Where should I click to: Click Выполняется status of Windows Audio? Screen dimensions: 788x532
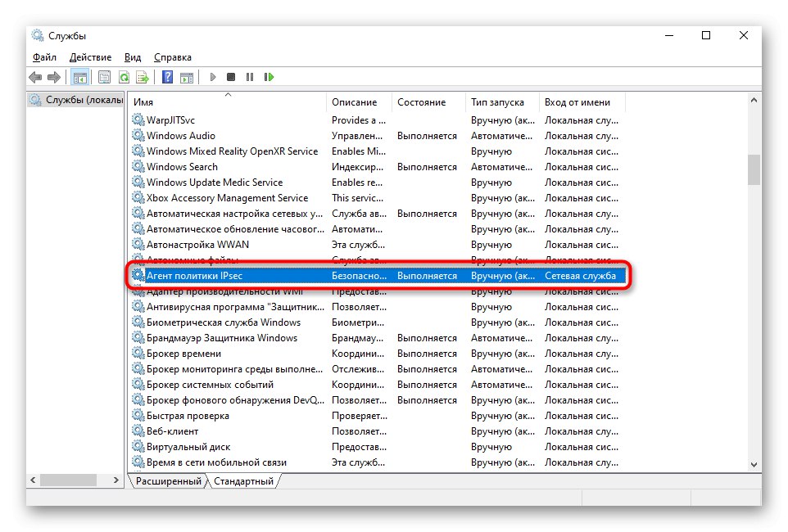pyautogui.click(x=427, y=136)
